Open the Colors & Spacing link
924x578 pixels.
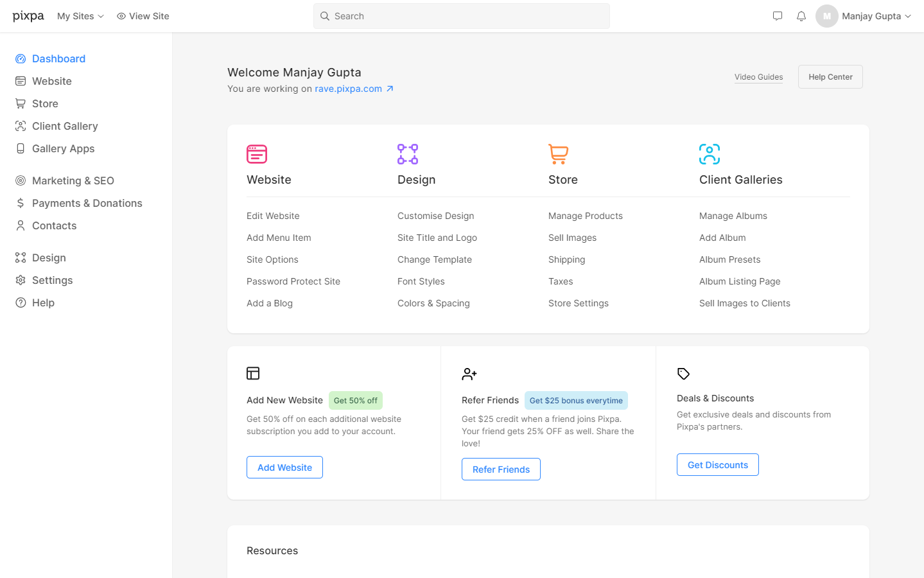[x=433, y=303]
